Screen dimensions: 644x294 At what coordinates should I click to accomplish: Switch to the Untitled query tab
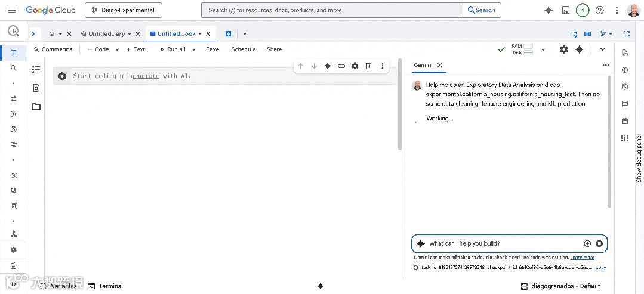point(106,33)
